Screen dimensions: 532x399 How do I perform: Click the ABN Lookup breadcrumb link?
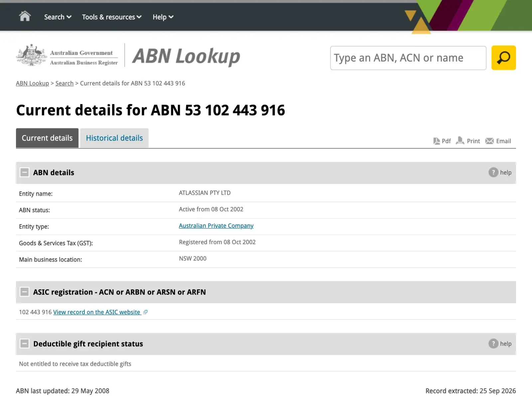tap(32, 83)
